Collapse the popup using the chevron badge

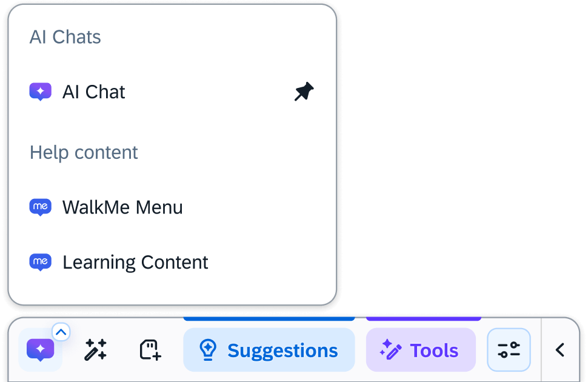[x=60, y=332]
